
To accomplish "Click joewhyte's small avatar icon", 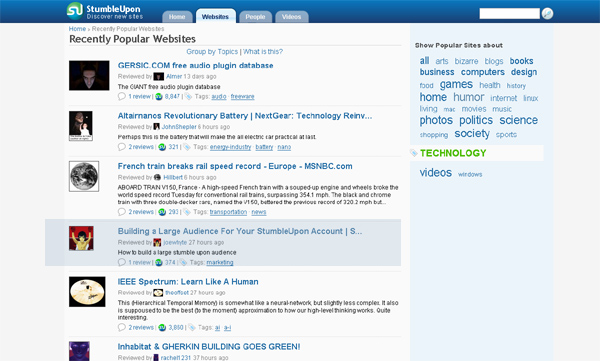I will coord(157,242).
